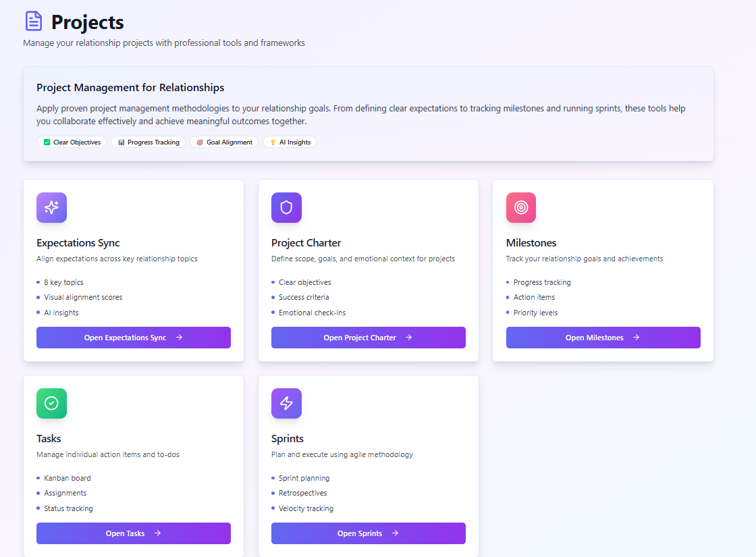Click the Tasks checkmark circle icon
This screenshot has height=557, width=756.
51,403
